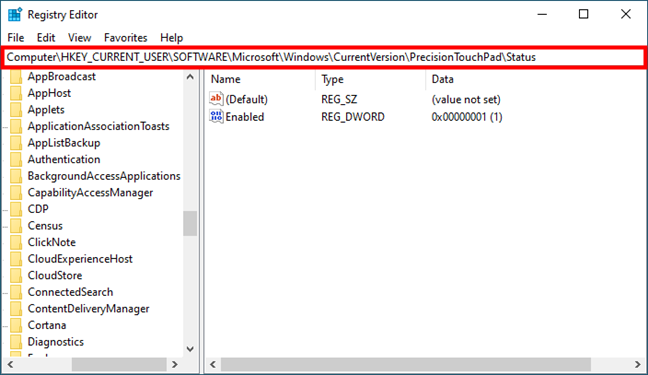Click the values pane scroll right arrow
This screenshot has height=375, width=648.
click(x=638, y=364)
